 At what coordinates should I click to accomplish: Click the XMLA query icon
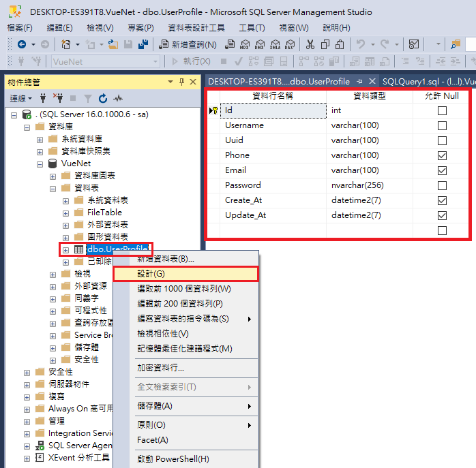coord(275,44)
